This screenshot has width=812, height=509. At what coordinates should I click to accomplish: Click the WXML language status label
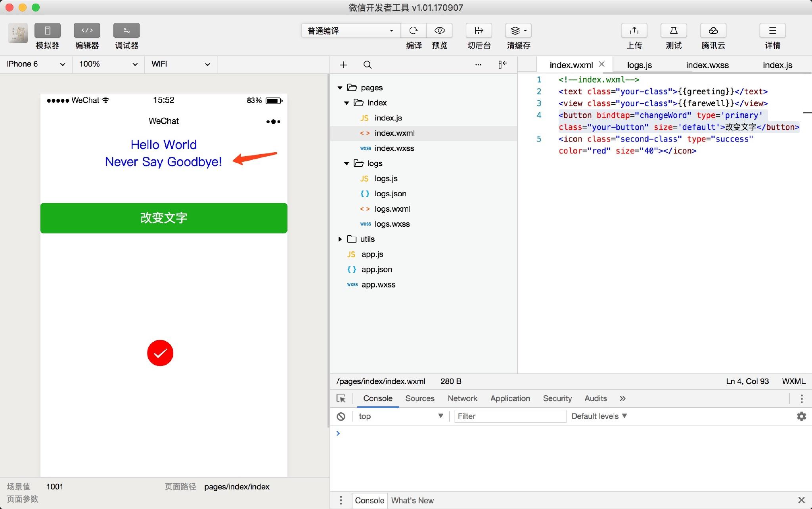click(x=793, y=381)
